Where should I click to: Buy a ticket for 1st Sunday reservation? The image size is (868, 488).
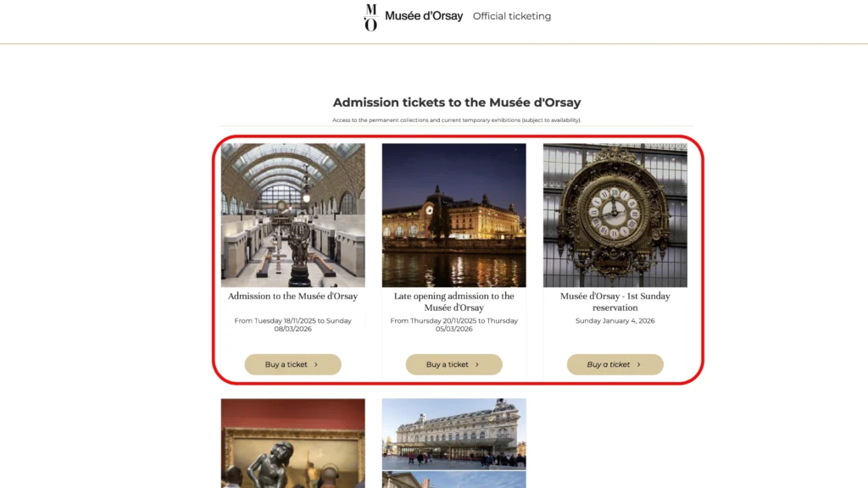615,364
